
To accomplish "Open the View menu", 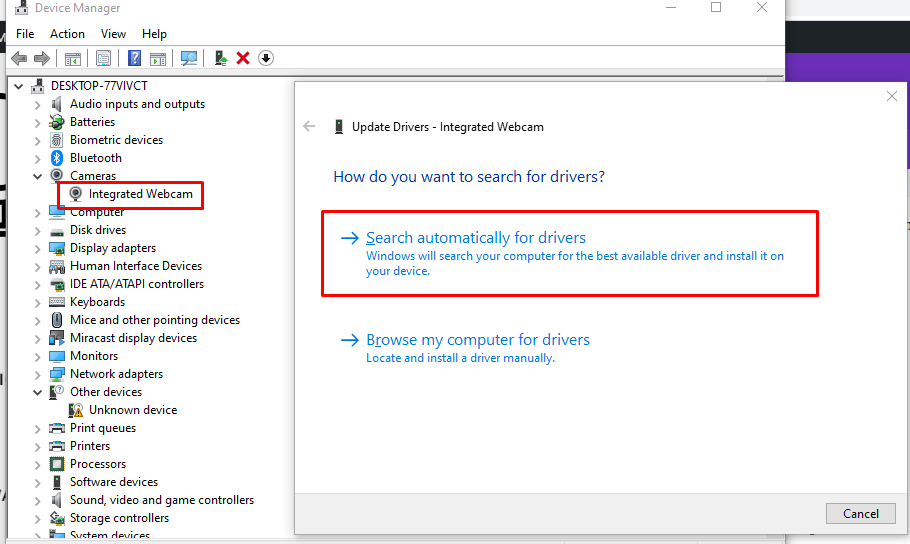I will click(113, 34).
